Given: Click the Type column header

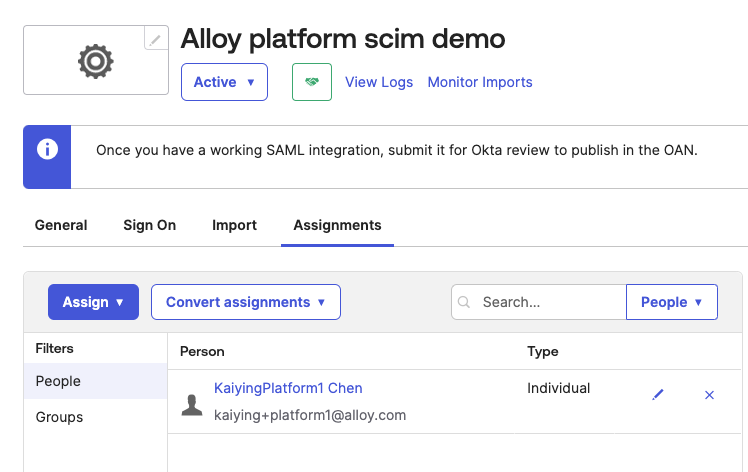Looking at the screenshot, I should pos(543,352).
